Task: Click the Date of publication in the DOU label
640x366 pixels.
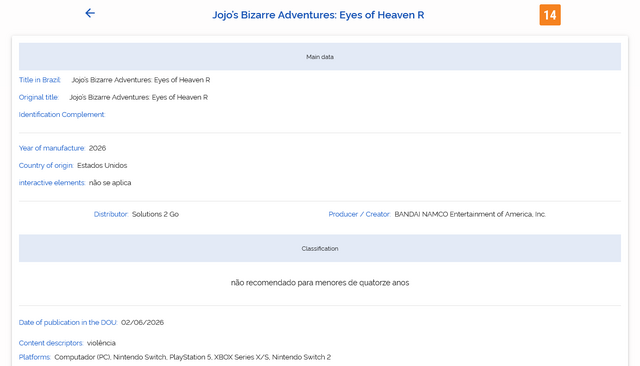Action: pos(68,322)
